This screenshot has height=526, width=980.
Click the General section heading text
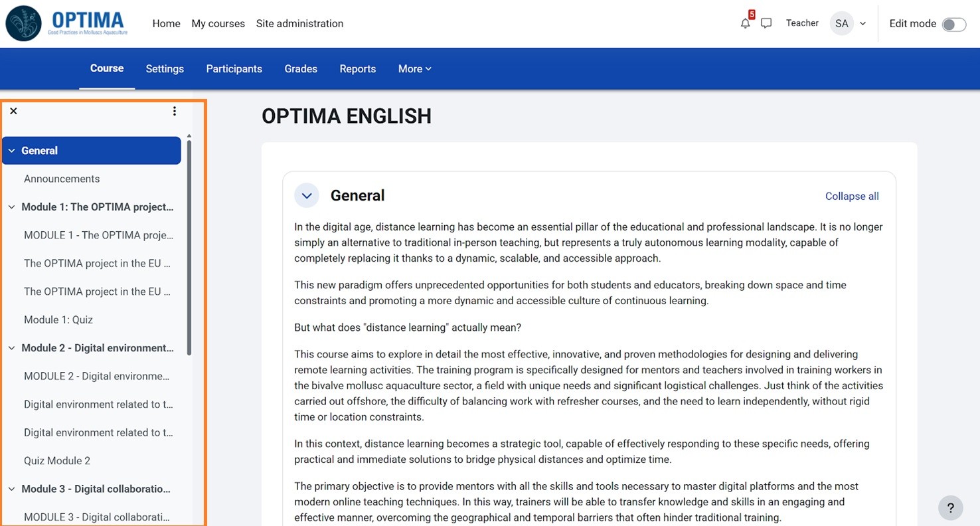coord(358,196)
